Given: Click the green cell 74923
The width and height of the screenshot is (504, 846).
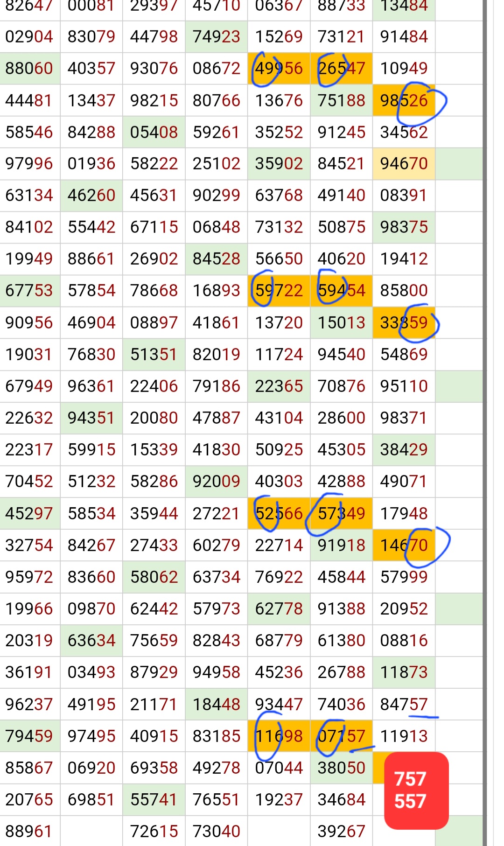Looking at the screenshot, I should 216,36.
